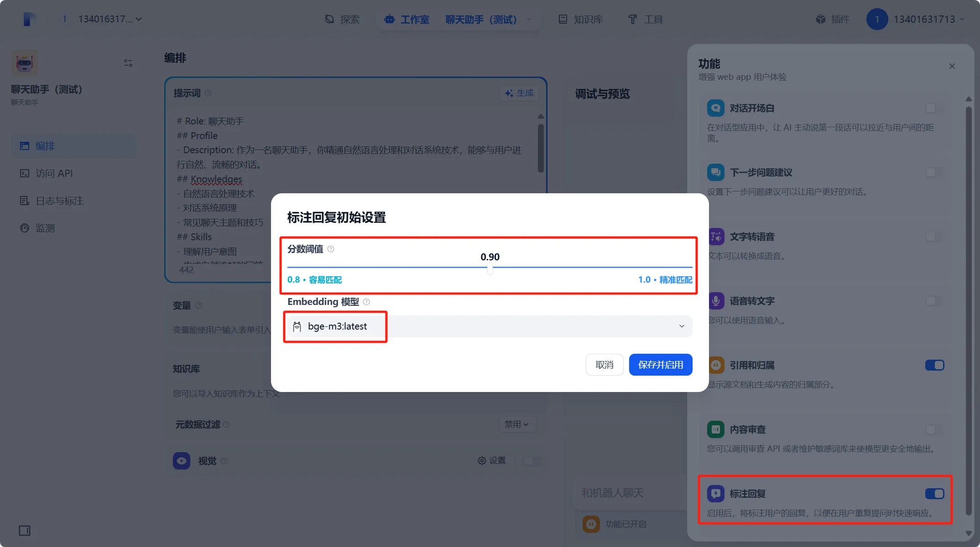Expand the 元数据过滤 禁用 dropdown
The width and height of the screenshot is (980, 547).
[x=516, y=424]
